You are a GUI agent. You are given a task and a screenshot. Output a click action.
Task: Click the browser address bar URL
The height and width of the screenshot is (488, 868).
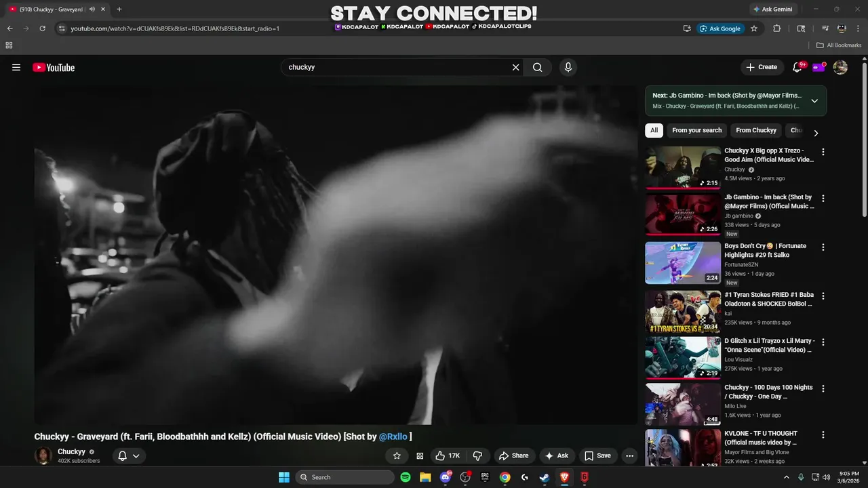(175, 28)
